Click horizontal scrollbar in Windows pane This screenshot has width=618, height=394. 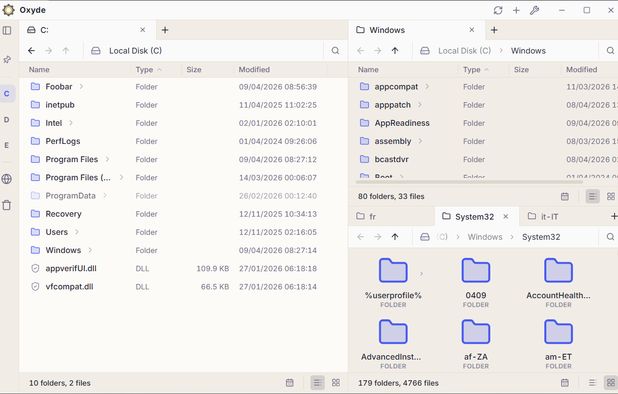(469, 182)
